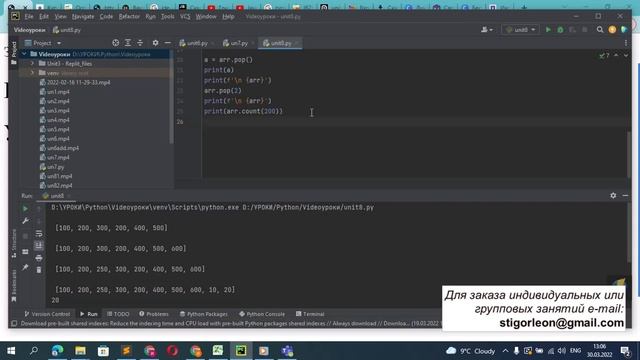Image resolution: width=640 pixels, height=360 pixels.
Task: Open the File menu
Action: [29, 17]
